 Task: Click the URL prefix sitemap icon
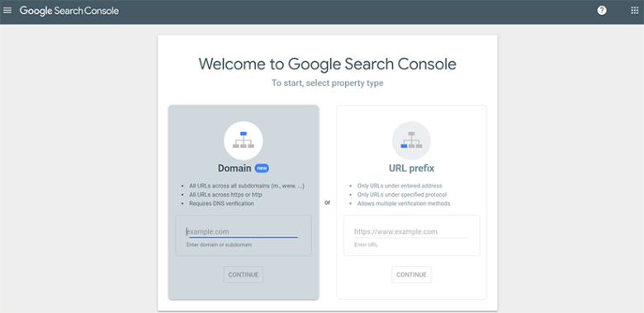click(x=411, y=140)
